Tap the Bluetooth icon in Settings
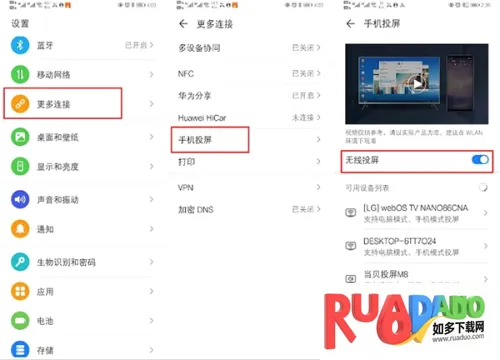This screenshot has width=500, height=360. tap(20, 45)
